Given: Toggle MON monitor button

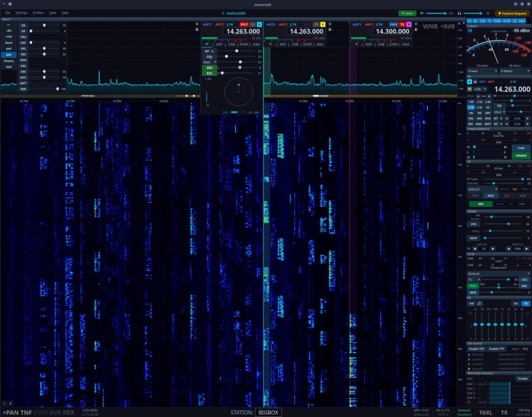Looking at the screenshot, I should click(473, 292).
